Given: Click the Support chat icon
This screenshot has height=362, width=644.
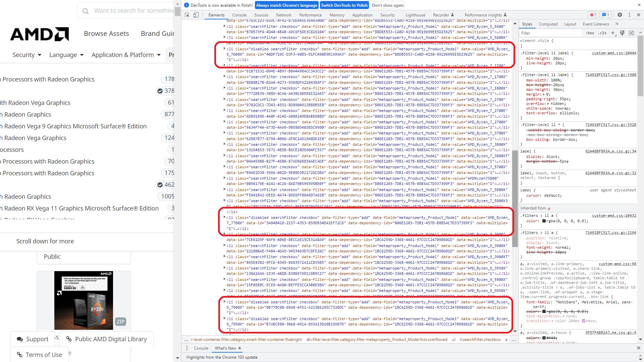Looking at the screenshot, I should pyautogui.click(x=20, y=339).
